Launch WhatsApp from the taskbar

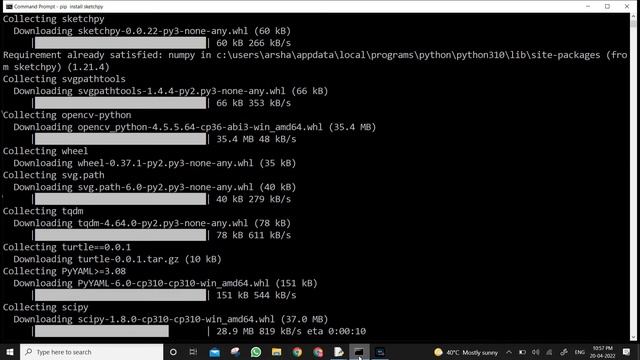coord(256,352)
